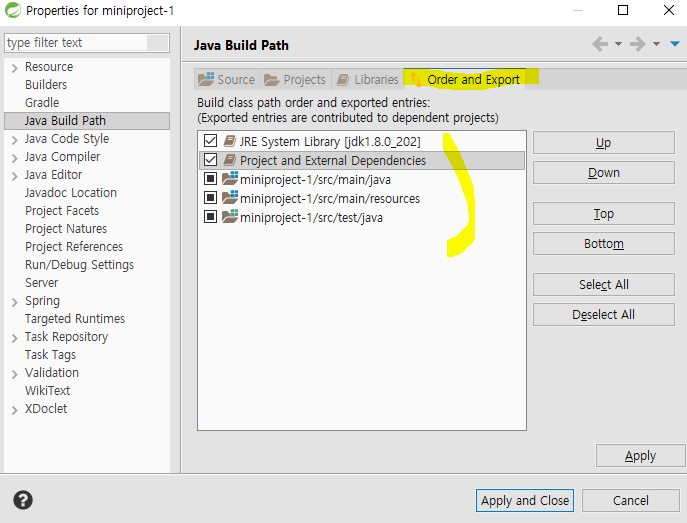This screenshot has height=523, width=687.
Task: Click the Select All button
Action: pos(603,285)
